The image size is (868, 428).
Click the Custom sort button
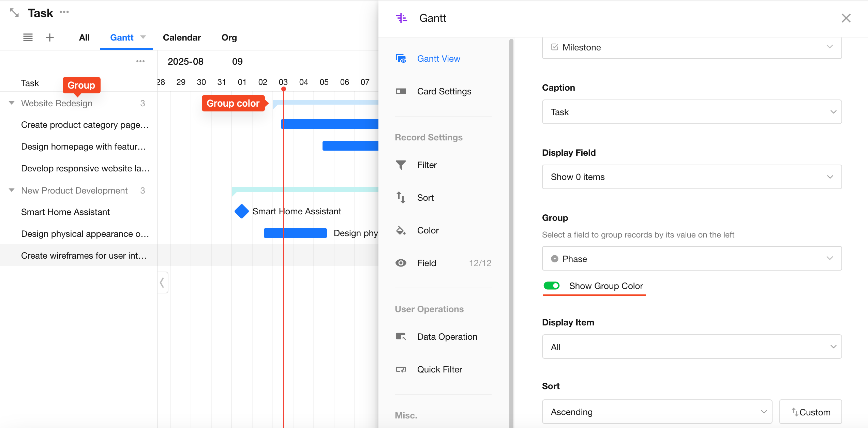(x=810, y=412)
